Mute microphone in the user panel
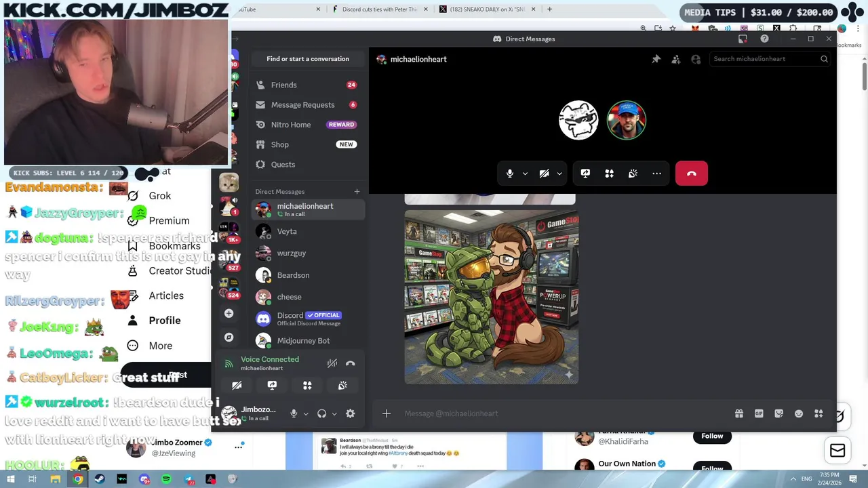Screen dimensions: 868x488 click(294, 413)
